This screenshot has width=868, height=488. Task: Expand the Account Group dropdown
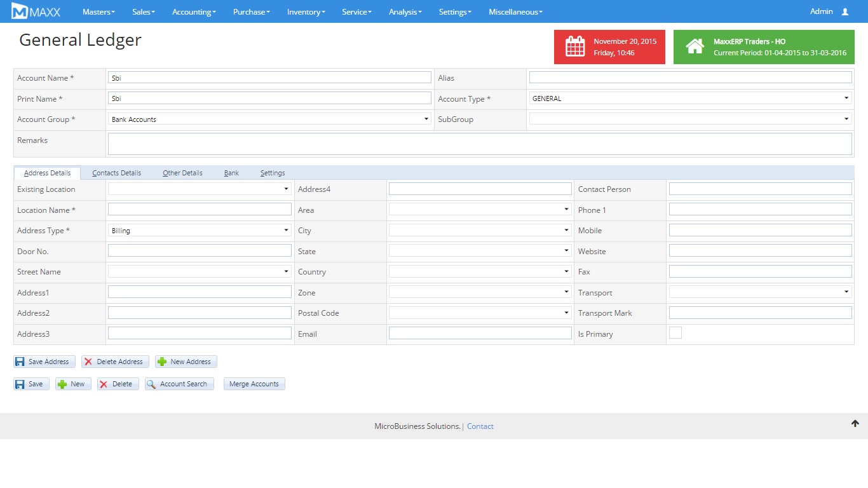point(269,119)
